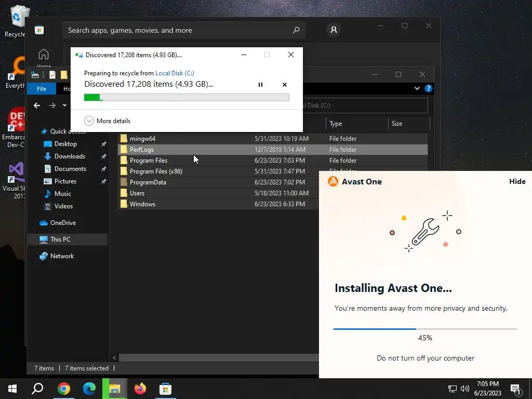Viewport: 532px width, 399px height.
Task: Open the File tab in File Explorer
Action: click(42, 88)
